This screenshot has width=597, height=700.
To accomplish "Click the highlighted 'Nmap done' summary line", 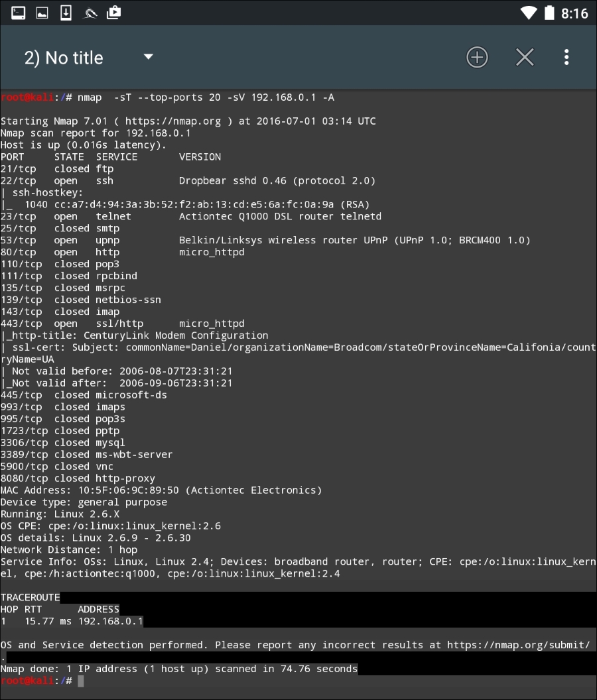I will [179, 668].
